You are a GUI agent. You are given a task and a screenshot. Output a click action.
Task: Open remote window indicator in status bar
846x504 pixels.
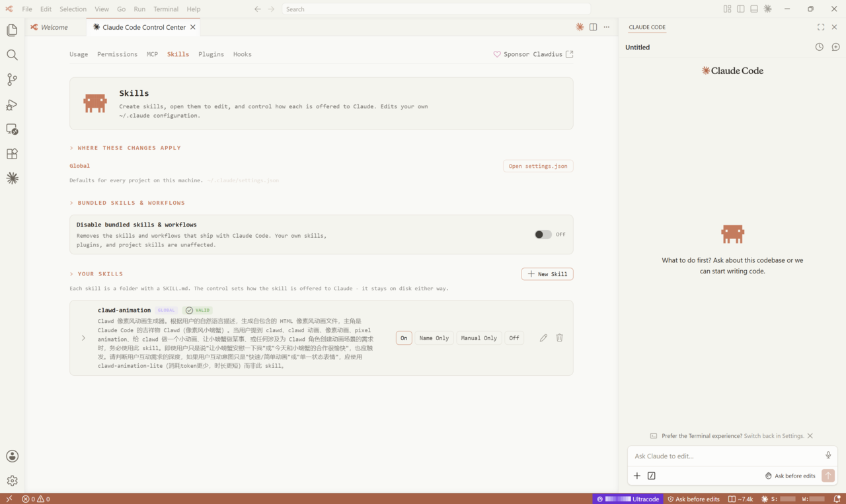click(x=9, y=499)
